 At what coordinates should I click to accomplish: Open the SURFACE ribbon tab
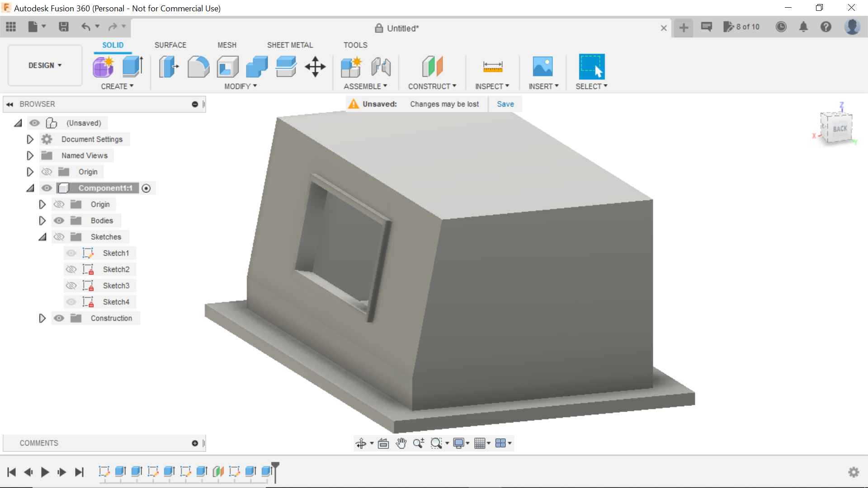170,45
